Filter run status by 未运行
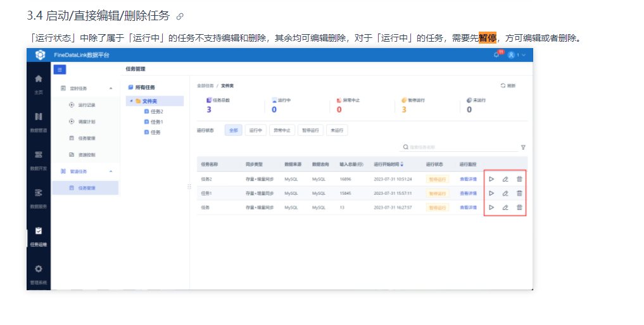The width and height of the screenshot is (644, 325). (x=337, y=130)
